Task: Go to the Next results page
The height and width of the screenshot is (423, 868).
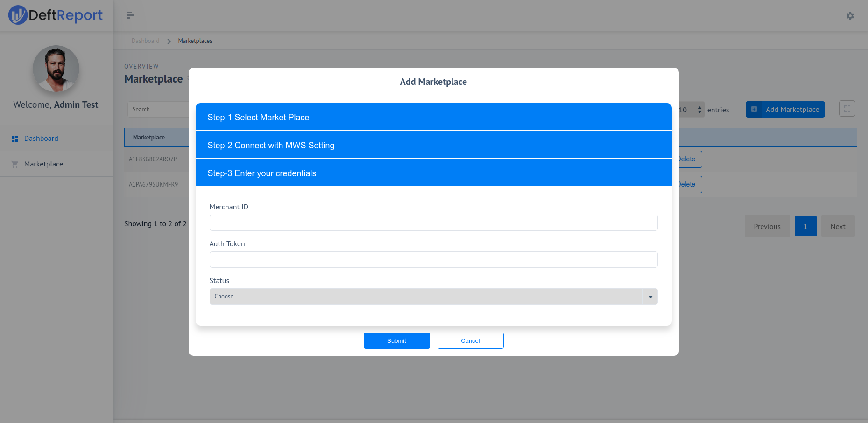Action: [x=838, y=226]
